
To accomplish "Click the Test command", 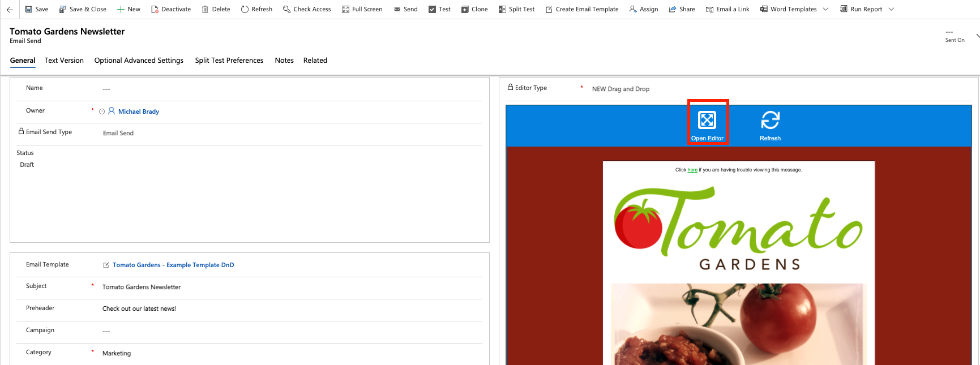I will coord(440,9).
